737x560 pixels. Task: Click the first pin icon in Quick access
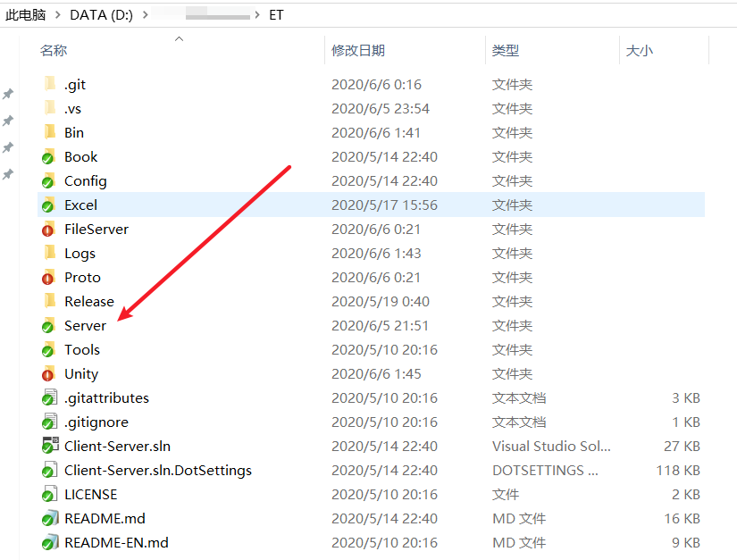pos(7,94)
